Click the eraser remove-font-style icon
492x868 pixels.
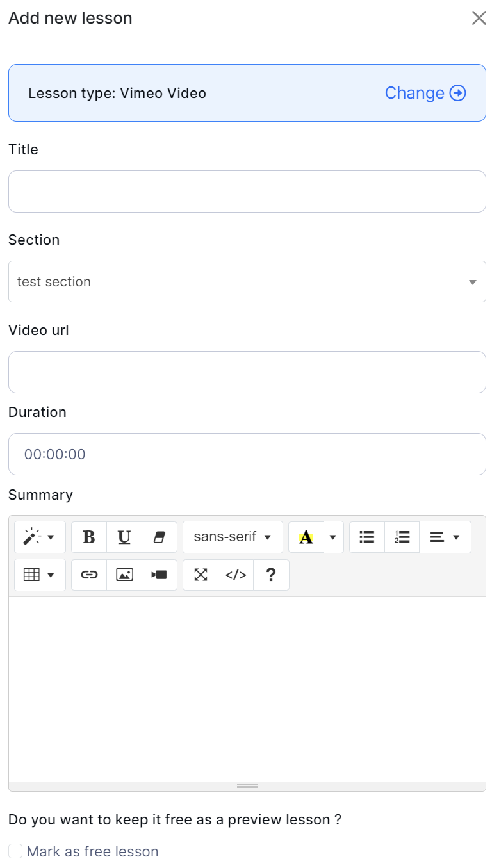click(160, 537)
